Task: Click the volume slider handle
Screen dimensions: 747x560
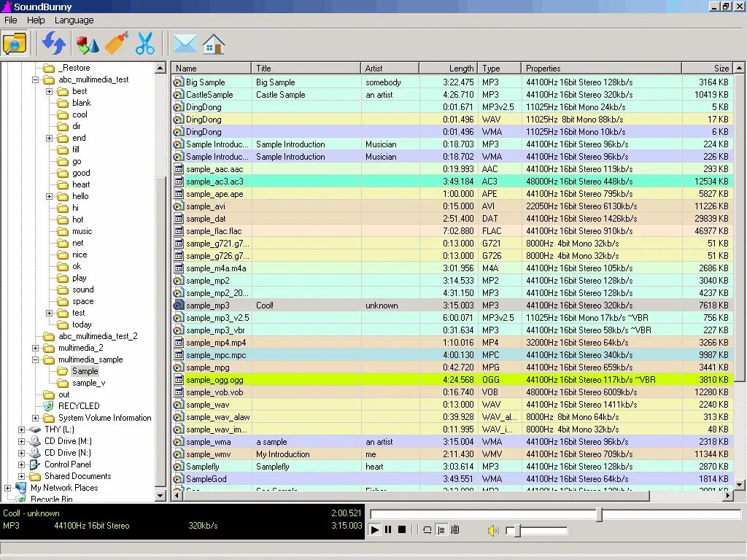Action: pos(517,530)
